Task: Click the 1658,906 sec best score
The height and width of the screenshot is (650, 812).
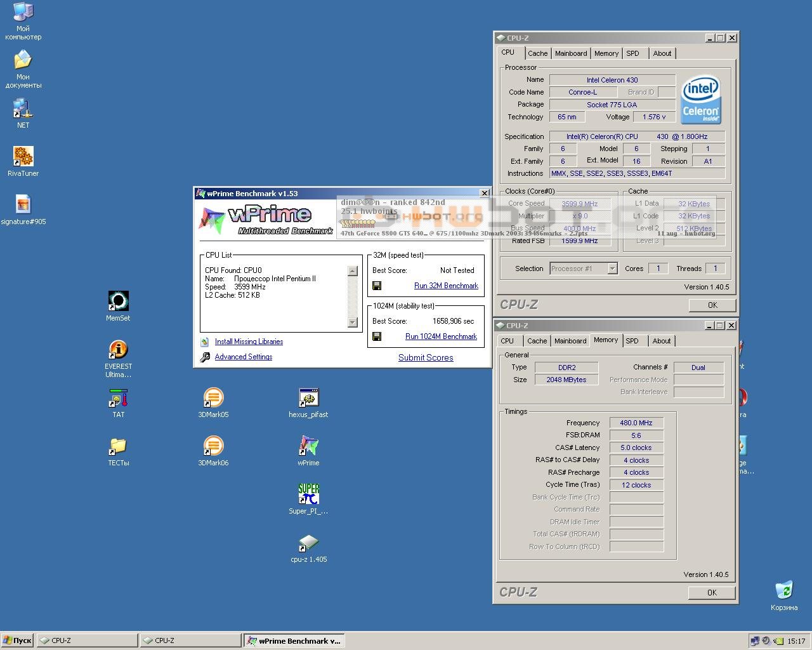Action: [x=453, y=321]
